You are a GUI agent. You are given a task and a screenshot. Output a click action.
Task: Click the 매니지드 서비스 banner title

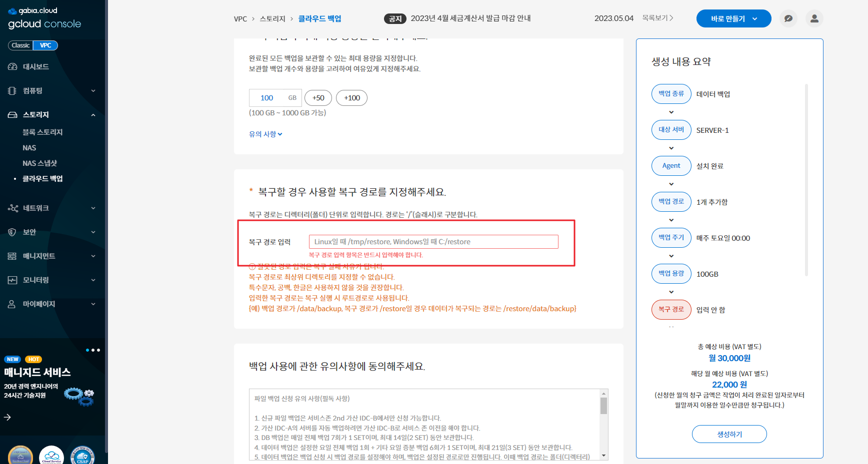[x=37, y=372]
